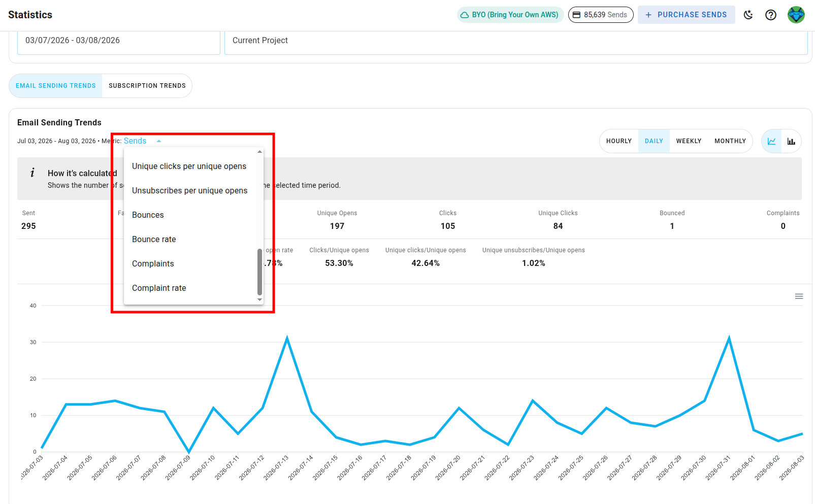Switch to the Subscription Trends tab
This screenshot has width=815, height=504.
coord(147,86)
